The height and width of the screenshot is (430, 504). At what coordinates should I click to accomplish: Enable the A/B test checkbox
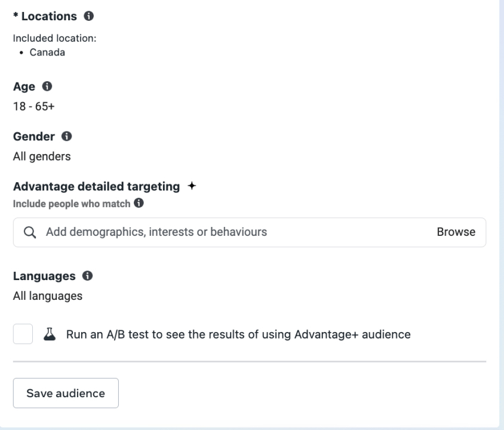[23, 334]
